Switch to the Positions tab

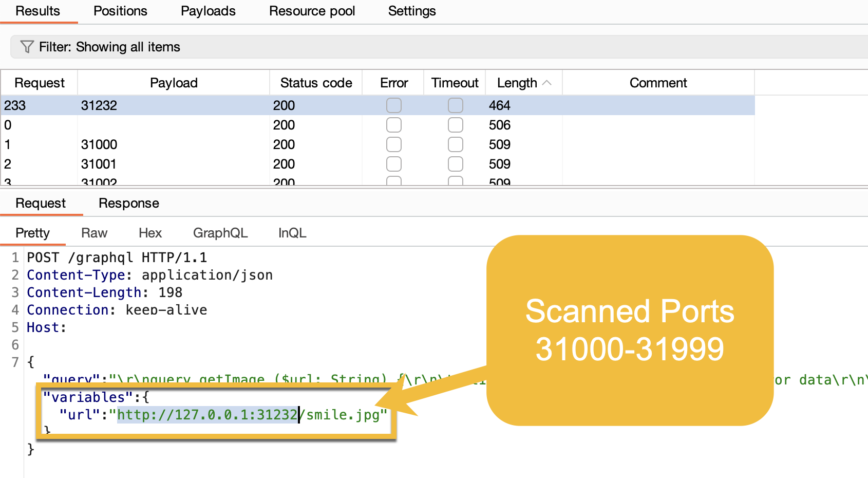pyautogui.click(x=120, y=11)
